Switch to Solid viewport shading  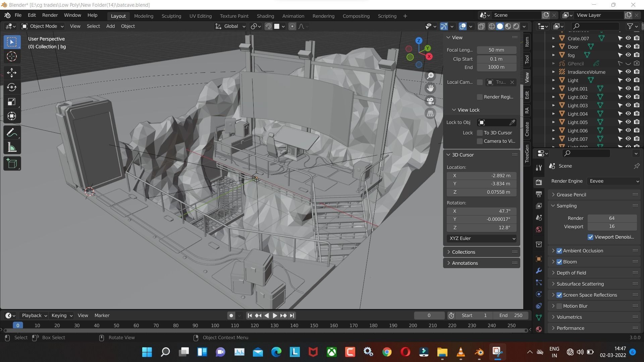point(500,26)
